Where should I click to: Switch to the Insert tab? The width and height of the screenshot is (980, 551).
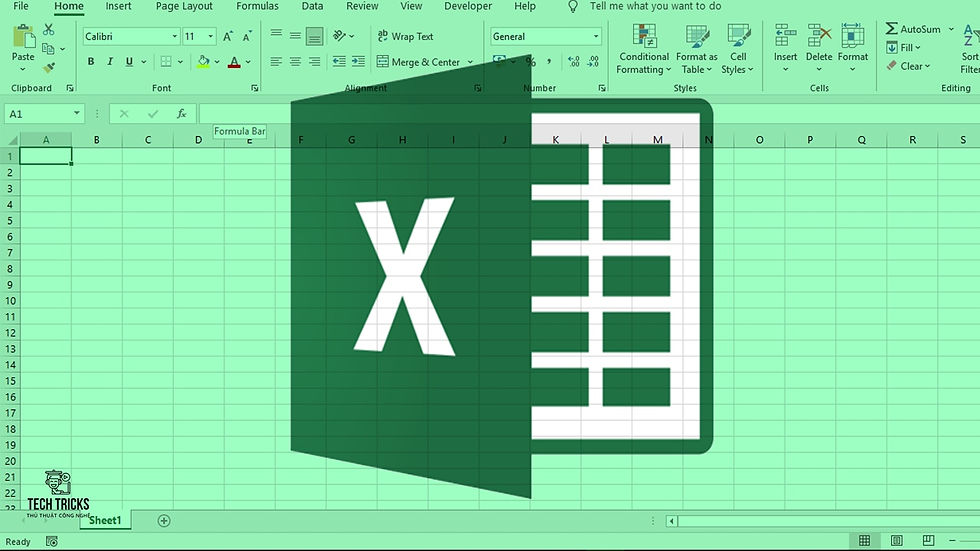pos(118,6)
